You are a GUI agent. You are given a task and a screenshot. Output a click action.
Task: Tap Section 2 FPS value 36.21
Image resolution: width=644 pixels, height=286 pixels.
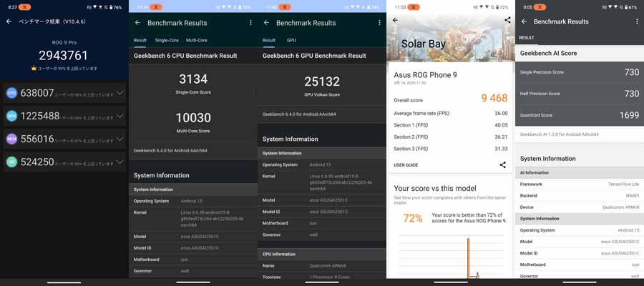tap(501, 137)
